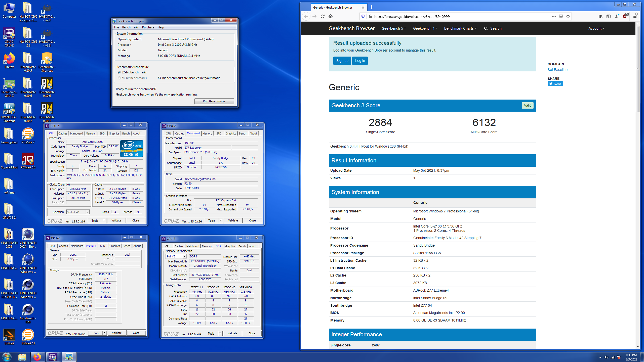Click browser page vertical scrollbar
This screenshot has height=362, width=644.
click(x=637, y=69)
